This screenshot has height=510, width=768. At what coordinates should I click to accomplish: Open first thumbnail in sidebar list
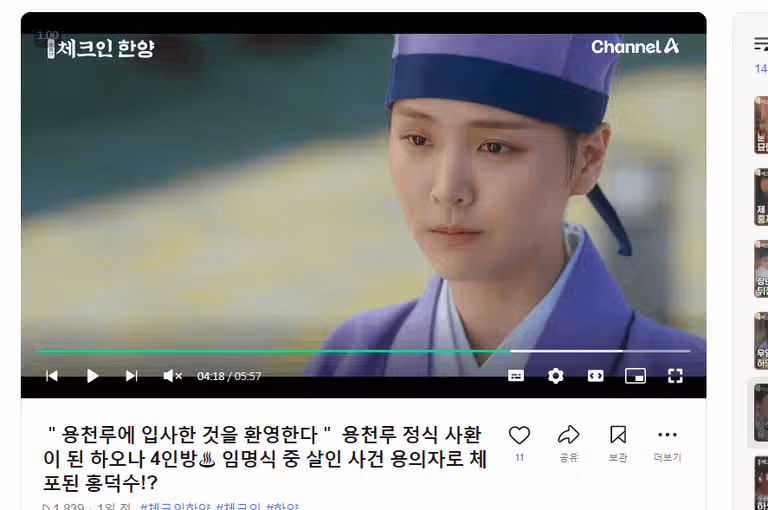coord(761,125)
